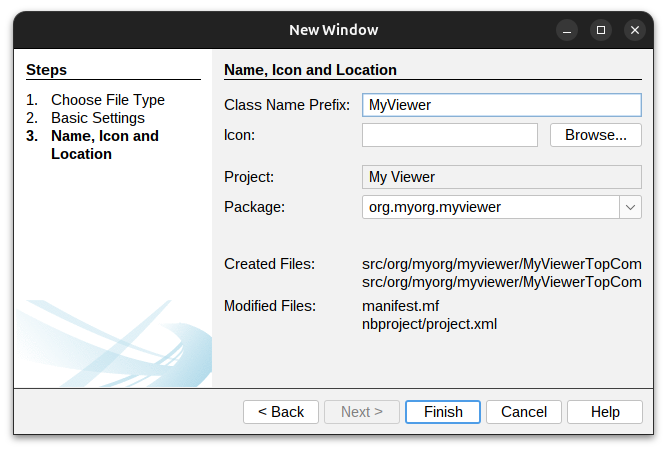Select step 1 Choose File Type
Viewport: 667px width, 451px height.
[x=108, y=100]
